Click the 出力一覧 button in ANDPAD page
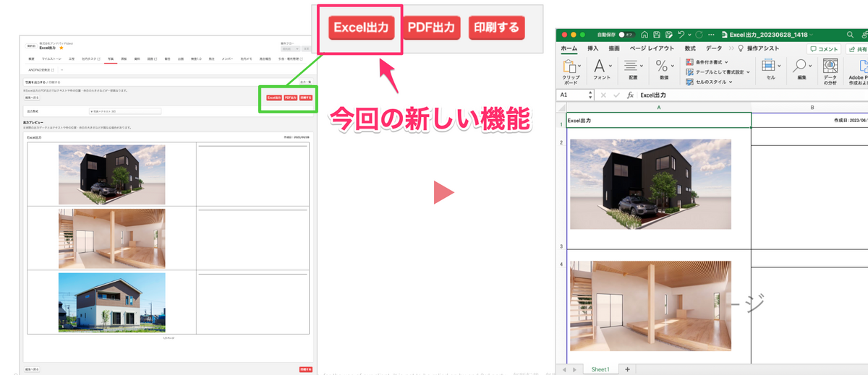This screenshot has width=868, height=375. coord(306,82)
